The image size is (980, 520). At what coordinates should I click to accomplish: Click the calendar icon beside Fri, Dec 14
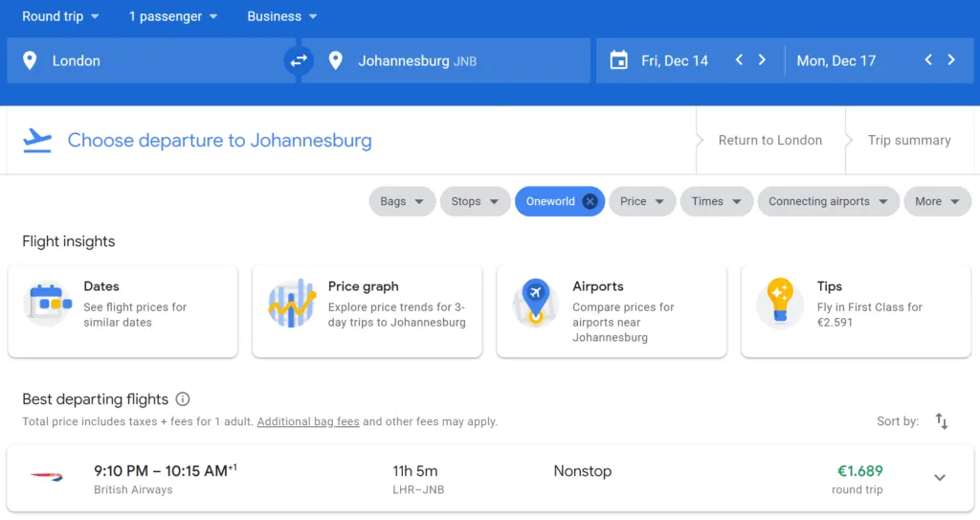[618, 60]
